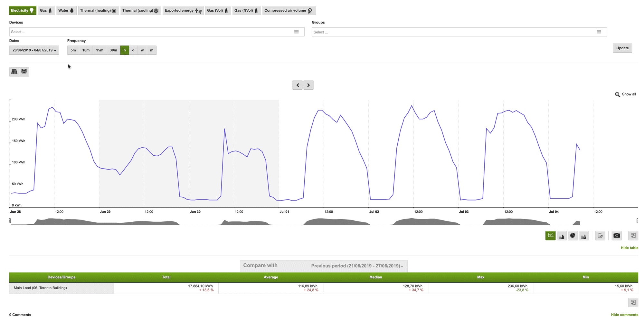This screenshot has width=644, height=322.
Task: Set frequency to monthly m
Action: click(x=152, y=50)
